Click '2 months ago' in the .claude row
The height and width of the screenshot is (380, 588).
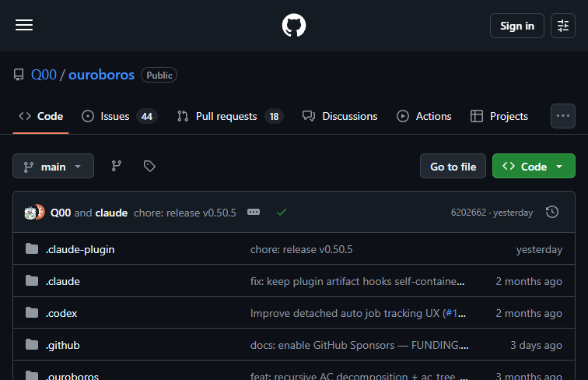[x=529, y=281]
